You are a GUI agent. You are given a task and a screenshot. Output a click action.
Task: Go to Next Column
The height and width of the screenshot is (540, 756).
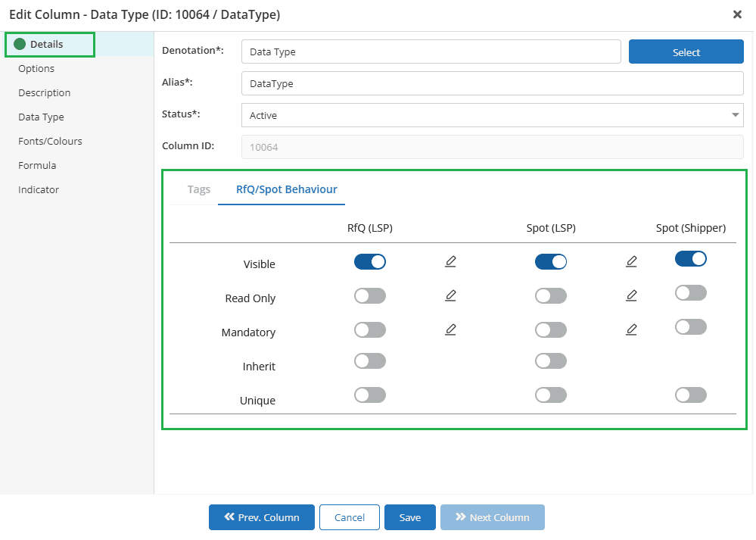tap(492, 517)
